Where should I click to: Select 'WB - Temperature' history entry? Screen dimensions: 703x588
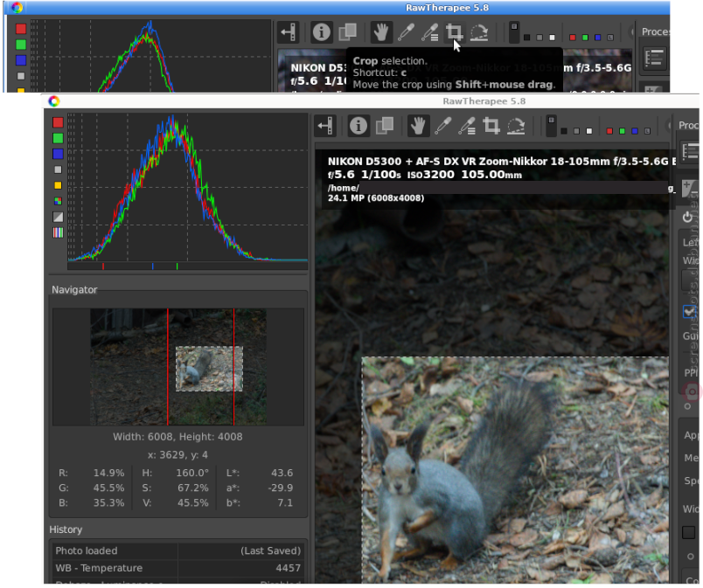[x=178, y=568]
